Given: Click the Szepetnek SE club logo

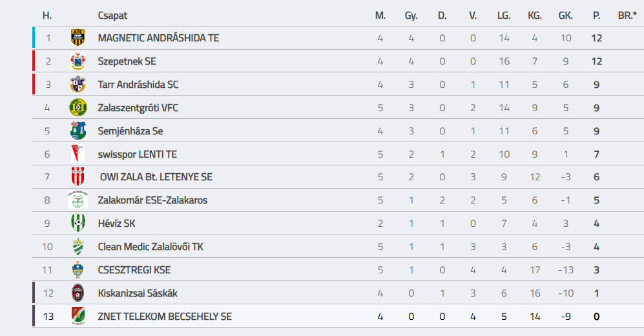Looking at the screenshot, I should [x=78, y=61].
